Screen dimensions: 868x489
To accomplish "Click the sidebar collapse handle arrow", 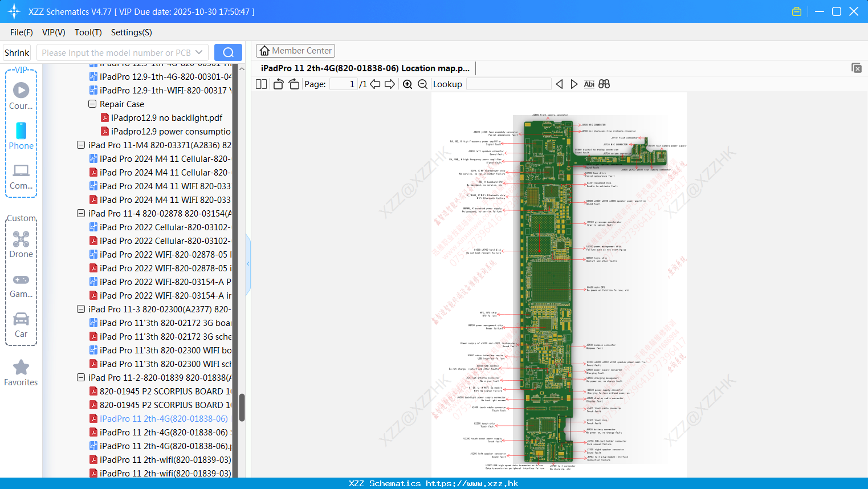I will coord(248,264).
